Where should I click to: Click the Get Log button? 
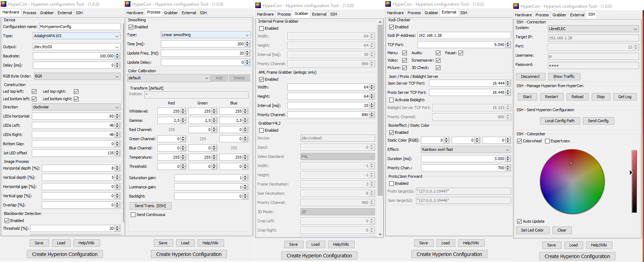(625, 97)
